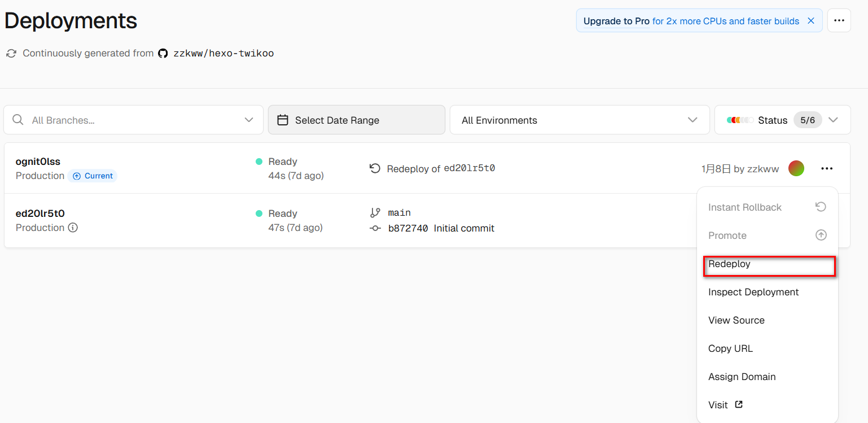Open the Select Date Range button
Viewport: 868px width, 423px height.
coord(356,120)
